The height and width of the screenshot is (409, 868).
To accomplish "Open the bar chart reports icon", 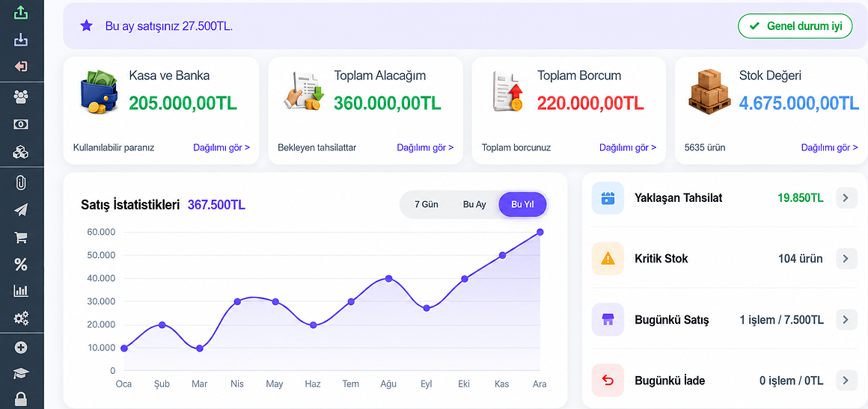I will [20, 291].
